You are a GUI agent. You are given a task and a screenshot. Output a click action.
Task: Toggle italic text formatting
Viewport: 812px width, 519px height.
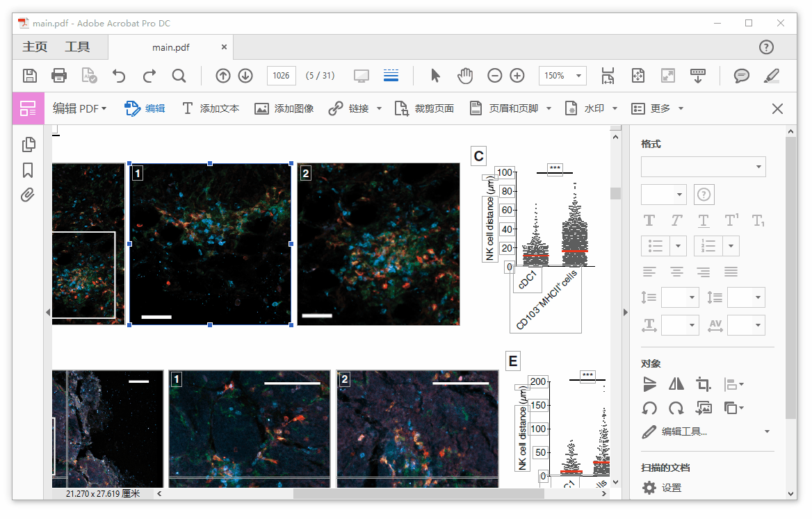(676, 221)
